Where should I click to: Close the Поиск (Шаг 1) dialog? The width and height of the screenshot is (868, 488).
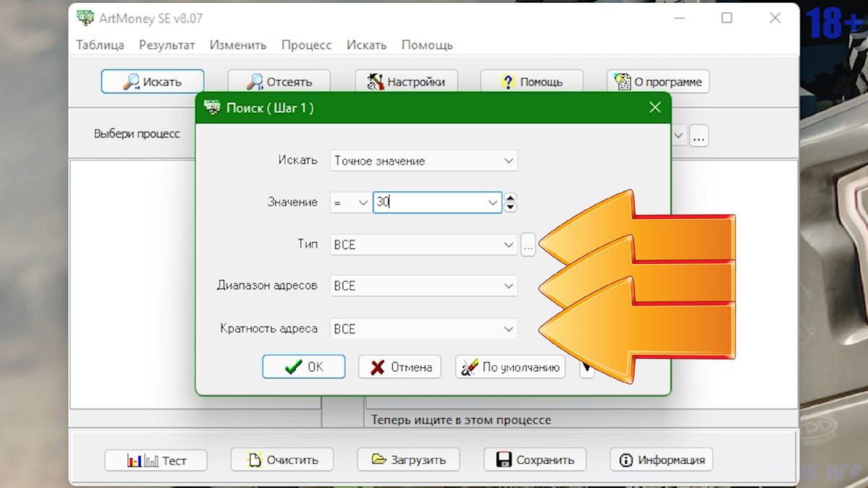pyautogui.click(x=655, y=108)
